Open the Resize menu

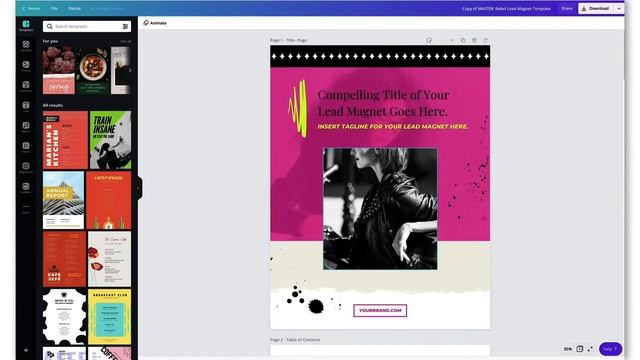pos(75,9)
